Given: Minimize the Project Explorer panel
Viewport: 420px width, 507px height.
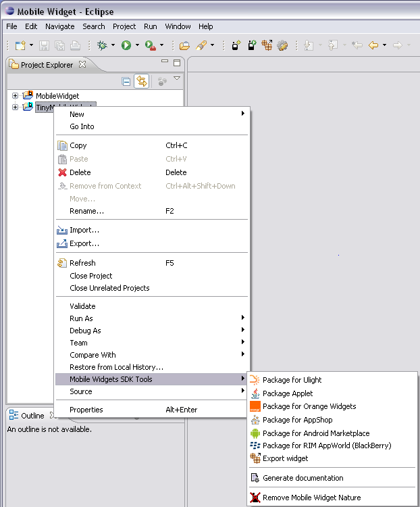Looking at the screenshot, I should pyautogui.click(x=165, y=61).
